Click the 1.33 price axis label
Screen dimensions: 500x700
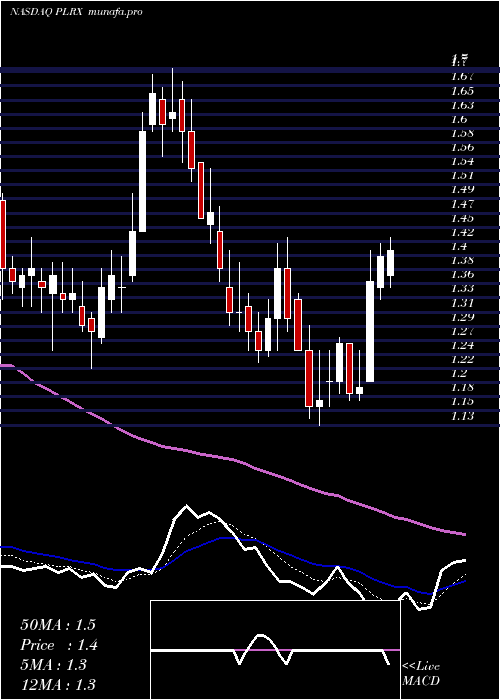click(462, 289)
